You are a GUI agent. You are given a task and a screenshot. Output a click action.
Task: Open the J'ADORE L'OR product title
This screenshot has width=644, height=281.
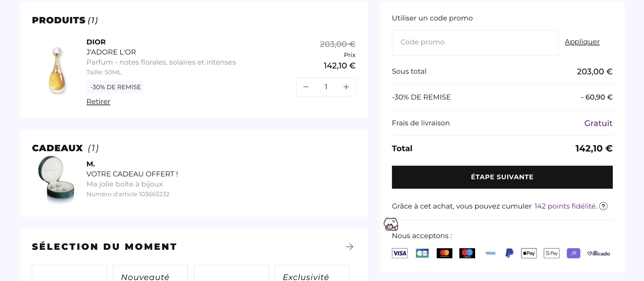[111, 52]
